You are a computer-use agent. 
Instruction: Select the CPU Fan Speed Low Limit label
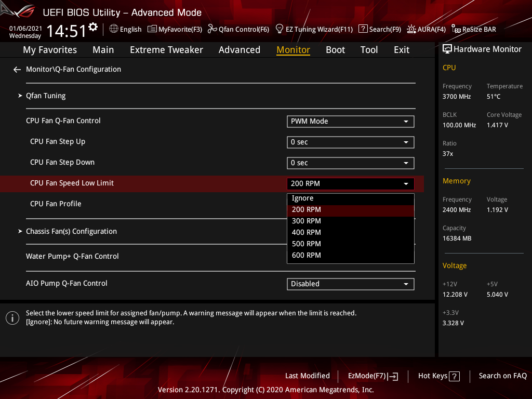pyautogui.click(x=72, y=183)
